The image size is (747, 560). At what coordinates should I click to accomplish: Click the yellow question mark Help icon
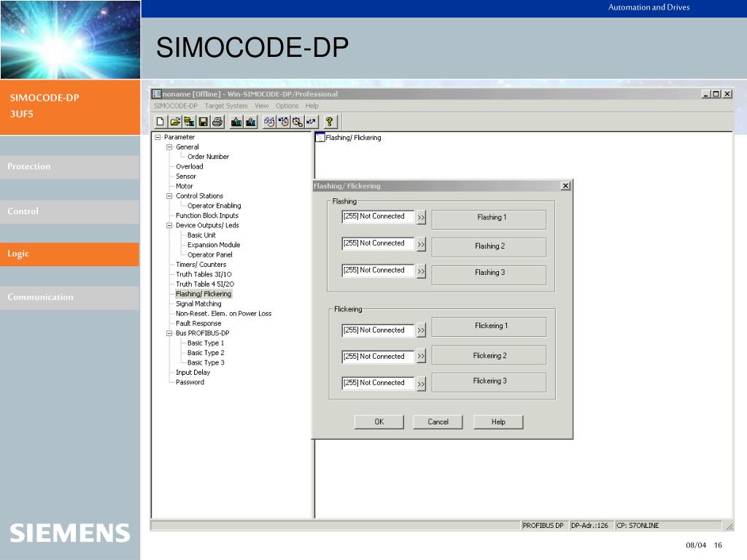pos(330,122)
